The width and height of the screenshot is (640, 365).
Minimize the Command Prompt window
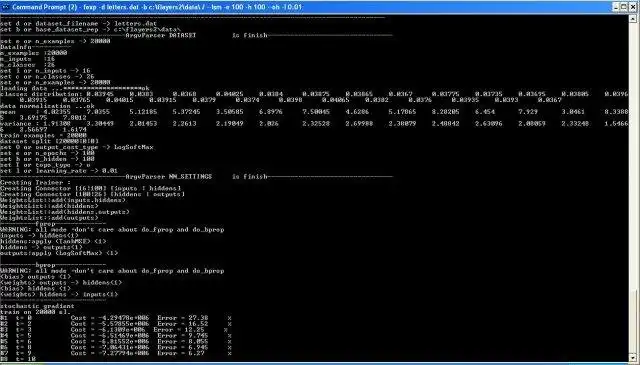[x=616, y=7]
